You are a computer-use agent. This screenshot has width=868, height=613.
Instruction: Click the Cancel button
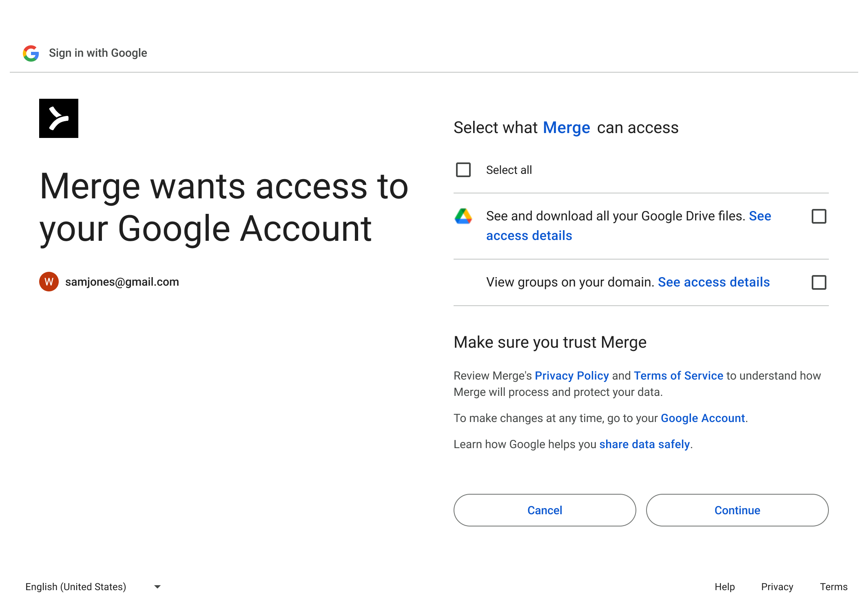point(545,510)
